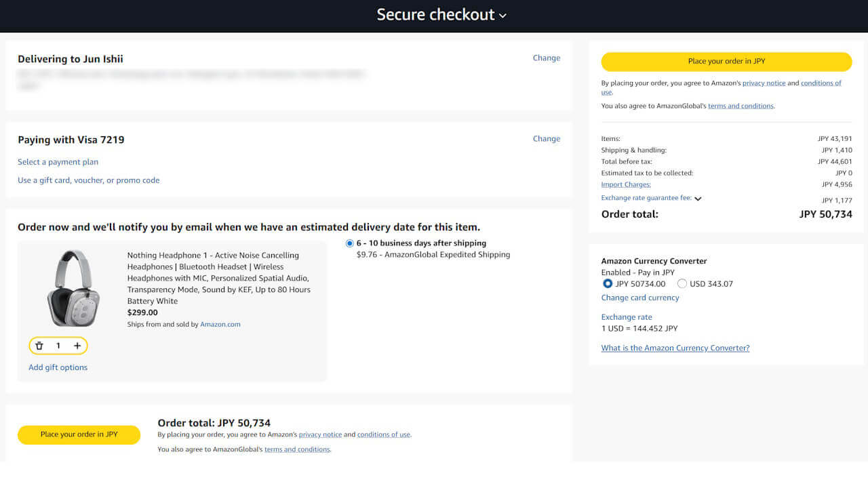868x488 pixels.
Task: Click the Paying with Visa 7219 heading
Action: [x=71, y=140]
